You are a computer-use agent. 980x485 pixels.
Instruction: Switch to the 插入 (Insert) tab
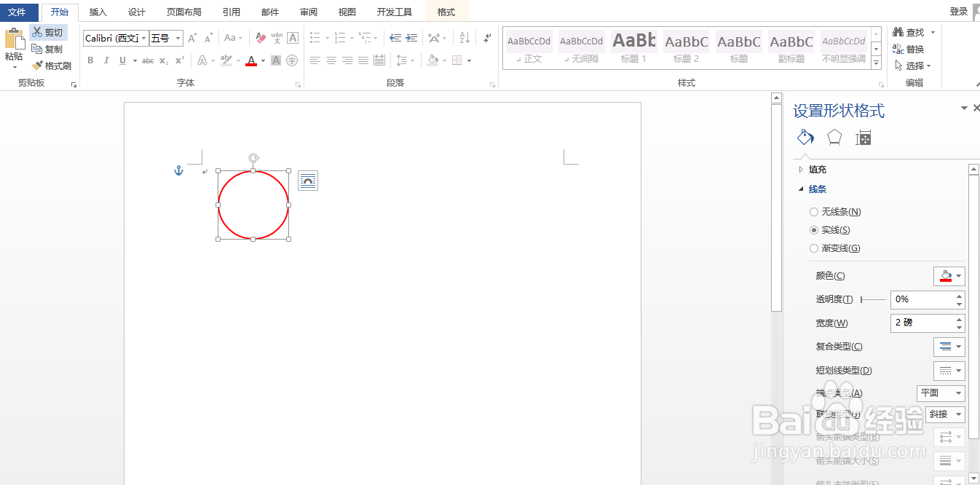click(98, 12)
